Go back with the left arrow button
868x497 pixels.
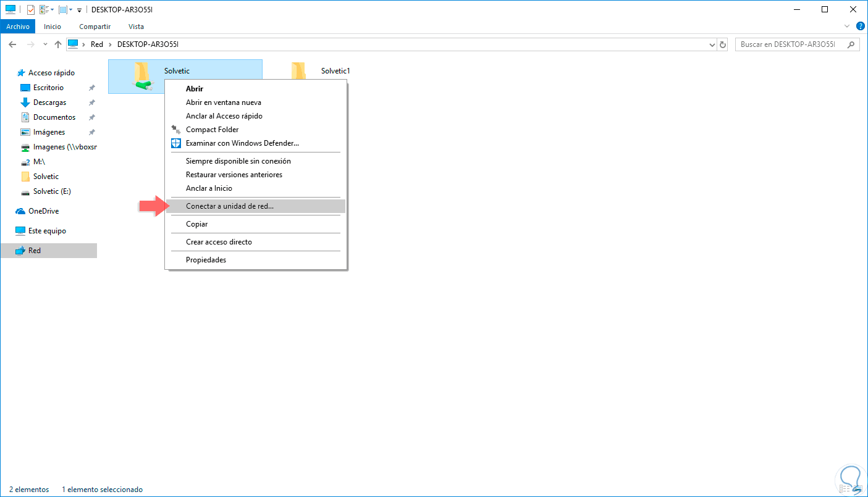(12, 44)
